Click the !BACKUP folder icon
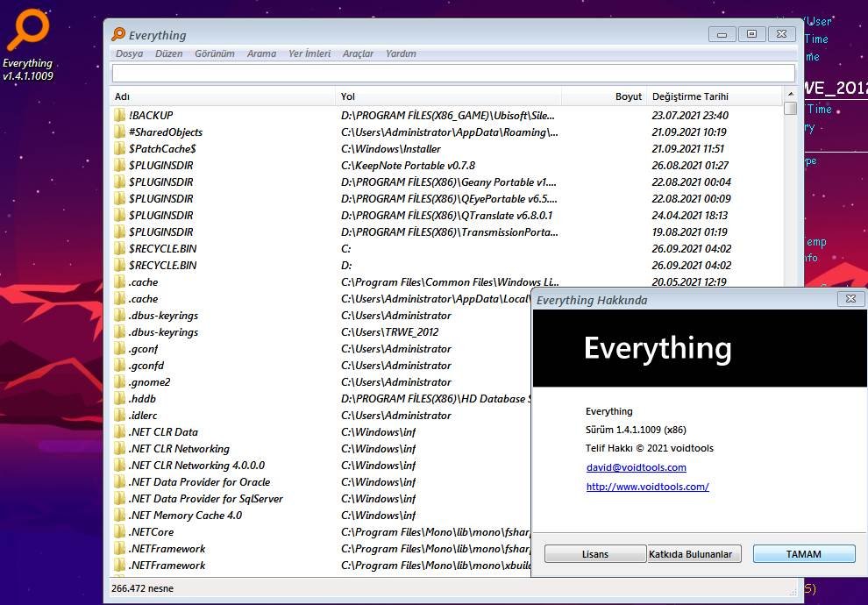 click(119, 115)
